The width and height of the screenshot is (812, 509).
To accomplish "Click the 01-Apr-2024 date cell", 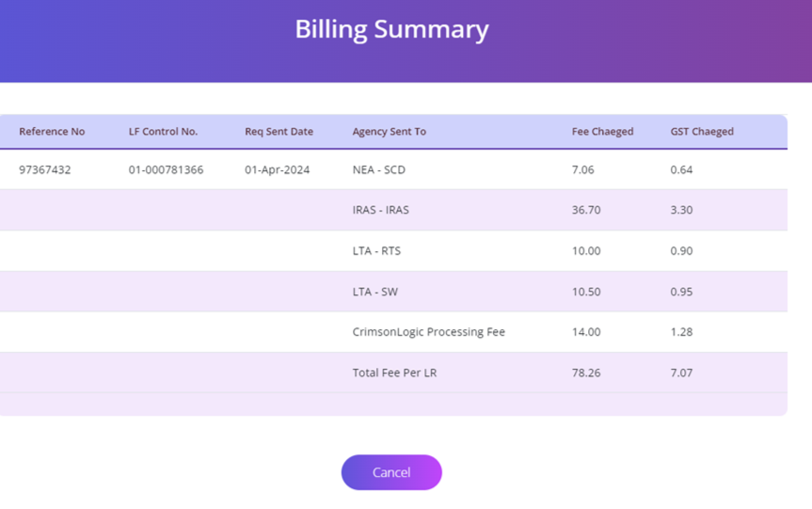I will point(277,170).
